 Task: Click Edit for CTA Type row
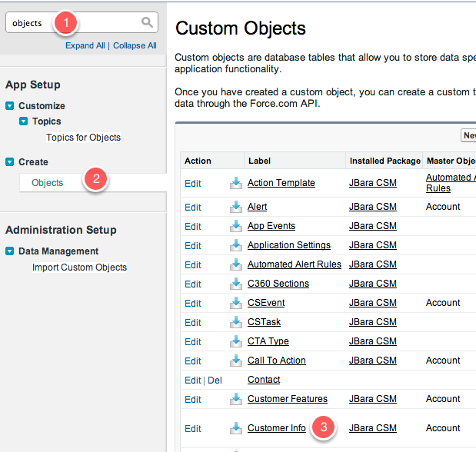click(193, 342)
